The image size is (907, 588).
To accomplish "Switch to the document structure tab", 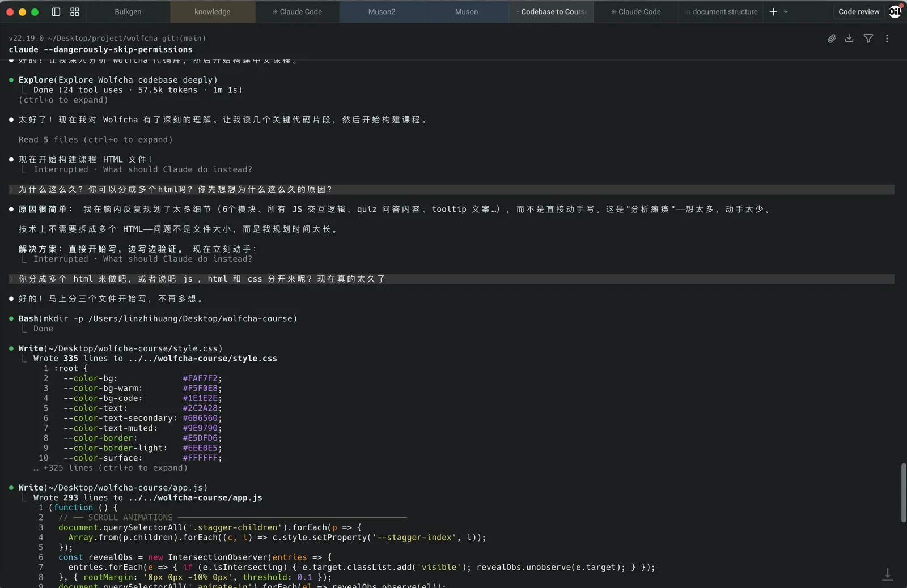I will (720, 12).
